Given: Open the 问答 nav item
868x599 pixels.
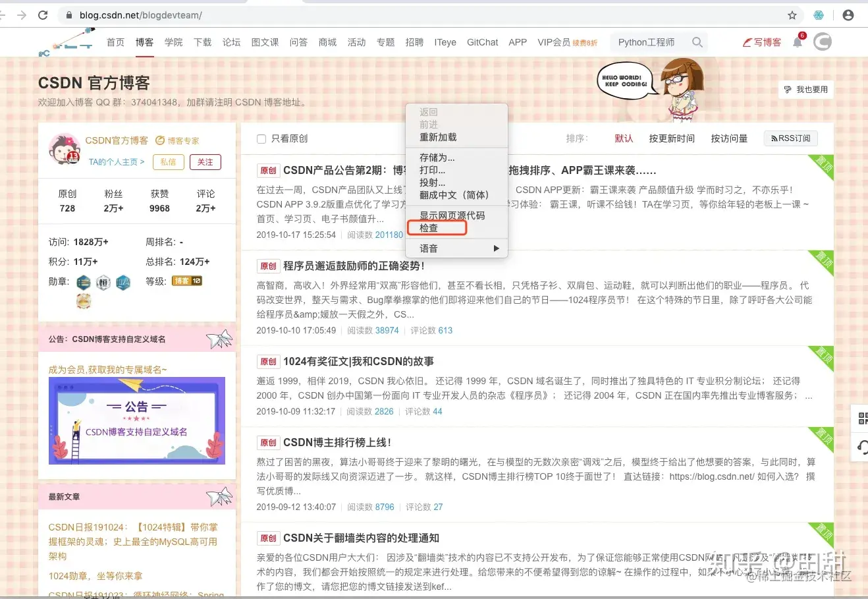Looking at the screenshot, I should pyautogui.click(x=299, y=42).
